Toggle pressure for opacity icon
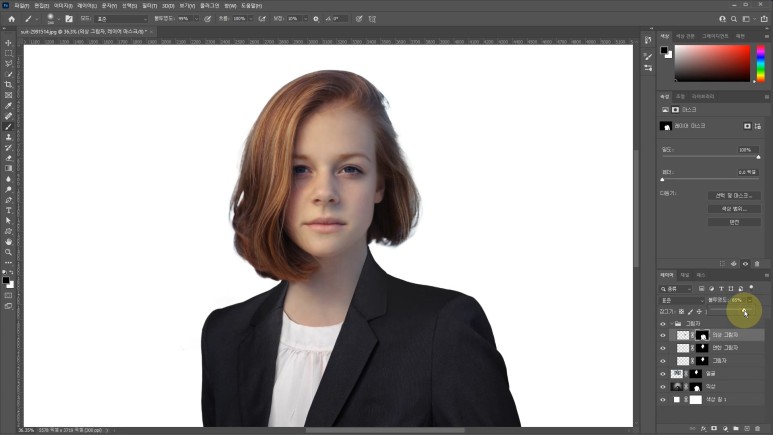The height and width of the screenshot is (435, 773). pyautogui.click(x=208, y=19)
